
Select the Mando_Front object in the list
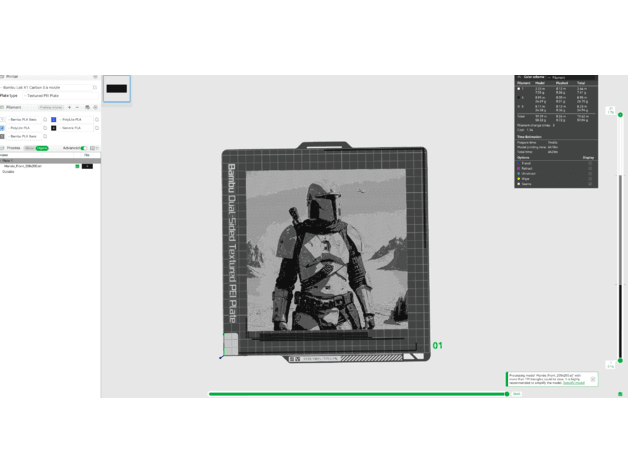coord(23,166)
